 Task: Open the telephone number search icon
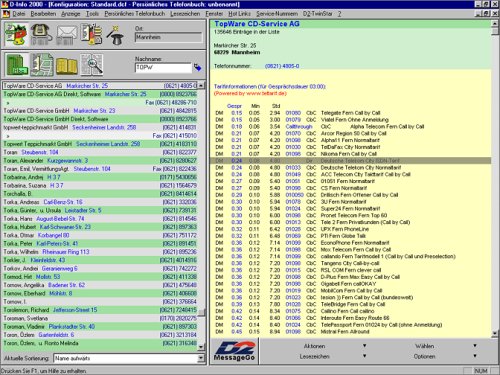tap(41, 34)
